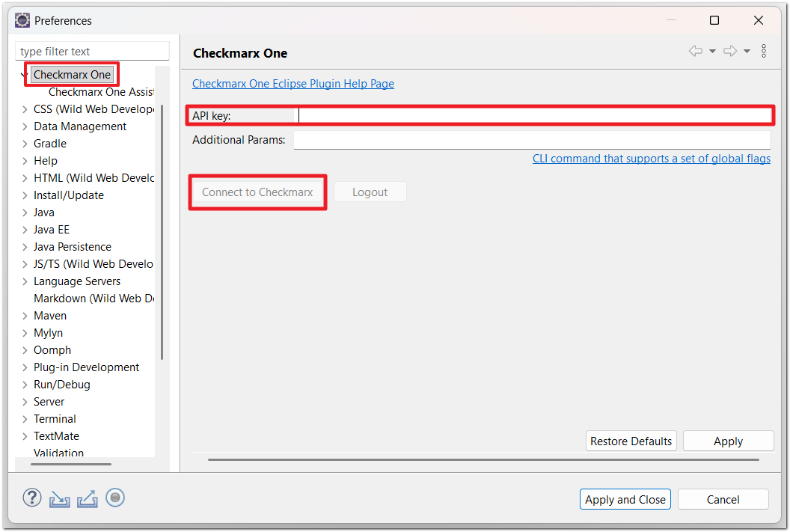790x532 pixels.
Task: Expand the Java Persistence node
Action: click(25, 246)
